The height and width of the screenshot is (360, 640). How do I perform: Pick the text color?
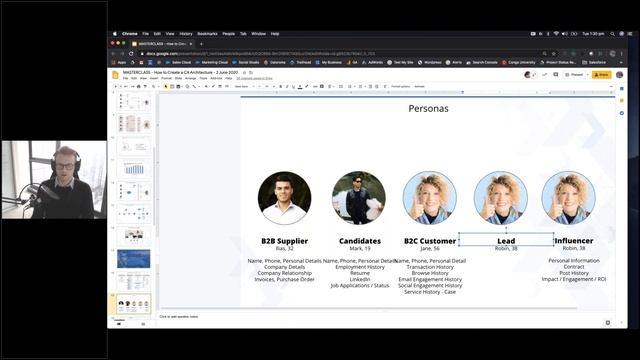click(300, 87)
